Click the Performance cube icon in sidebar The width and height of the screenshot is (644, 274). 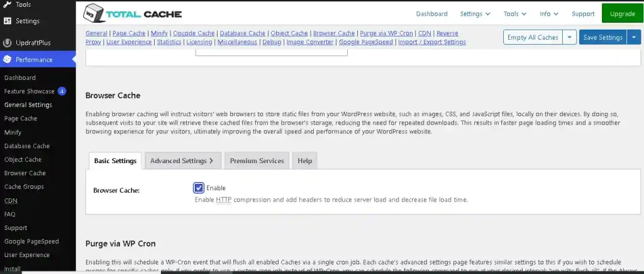click(x=7, y=60)
